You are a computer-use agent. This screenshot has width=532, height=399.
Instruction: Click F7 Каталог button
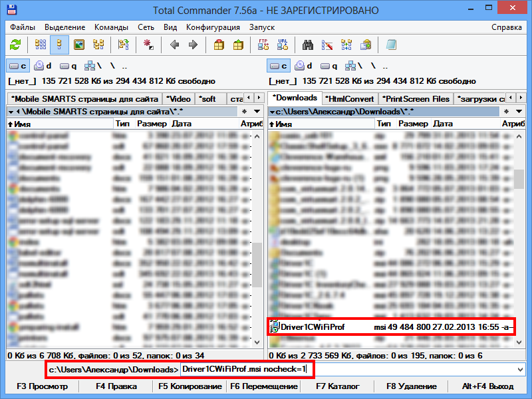pyautogui.click(x=338, y=386)
